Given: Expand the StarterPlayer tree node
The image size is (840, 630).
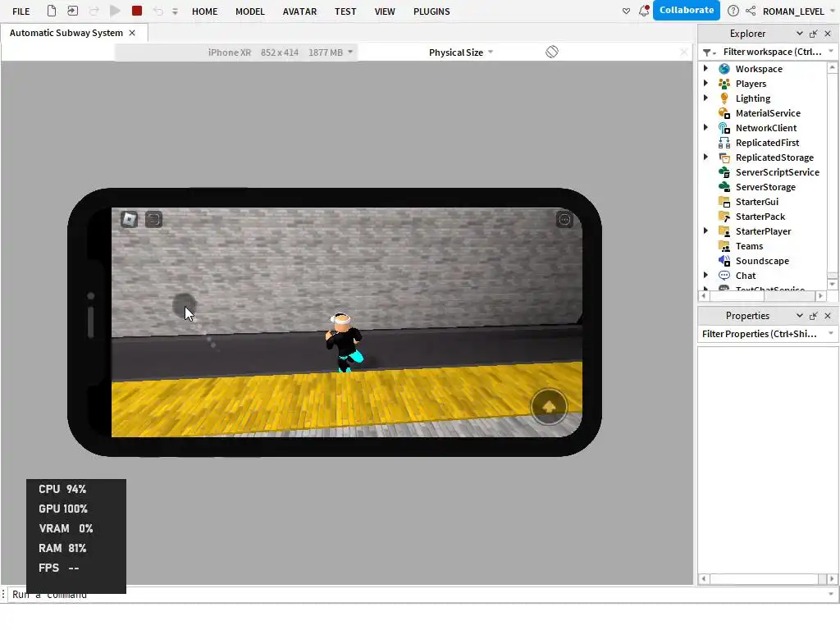Looking at the screenshot, I should (x=705, y=231).
